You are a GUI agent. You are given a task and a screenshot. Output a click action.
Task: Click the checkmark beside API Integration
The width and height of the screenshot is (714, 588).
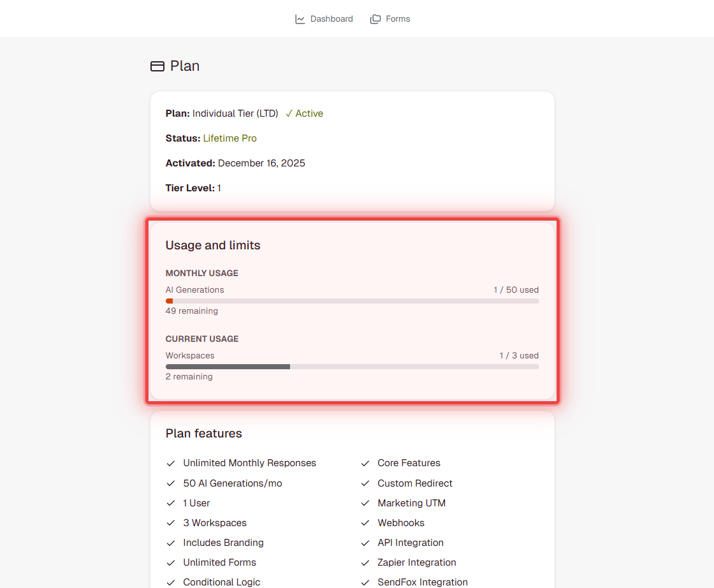click(364, 543)
